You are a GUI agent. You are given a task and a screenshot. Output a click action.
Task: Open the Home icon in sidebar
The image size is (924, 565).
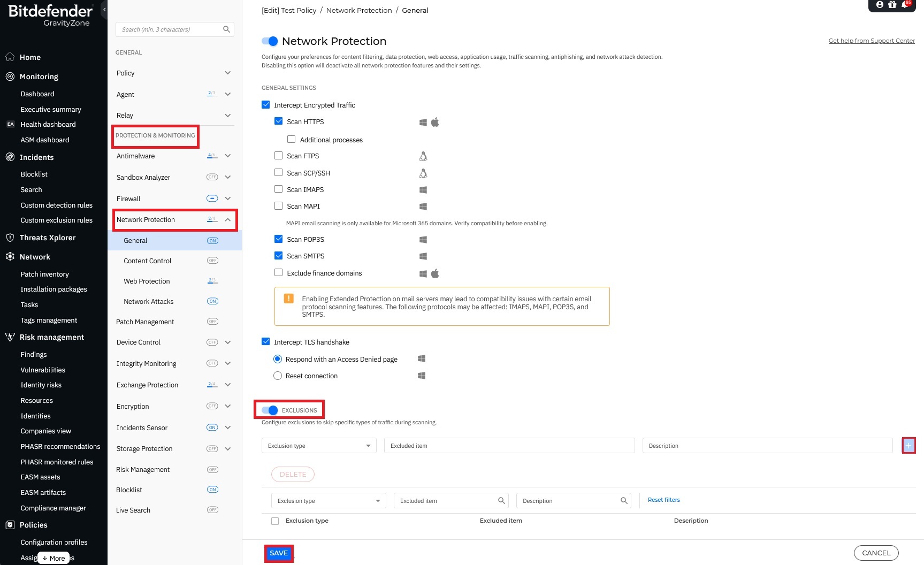(x=10, y=57)
